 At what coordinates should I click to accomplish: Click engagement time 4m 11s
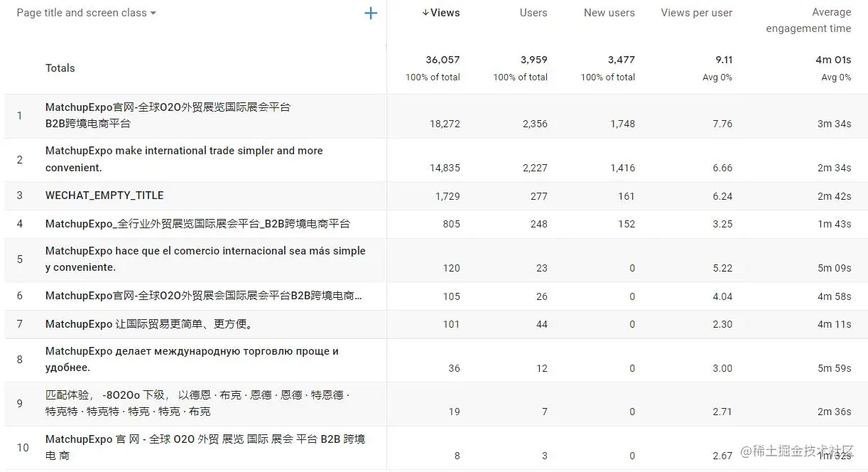834,324
